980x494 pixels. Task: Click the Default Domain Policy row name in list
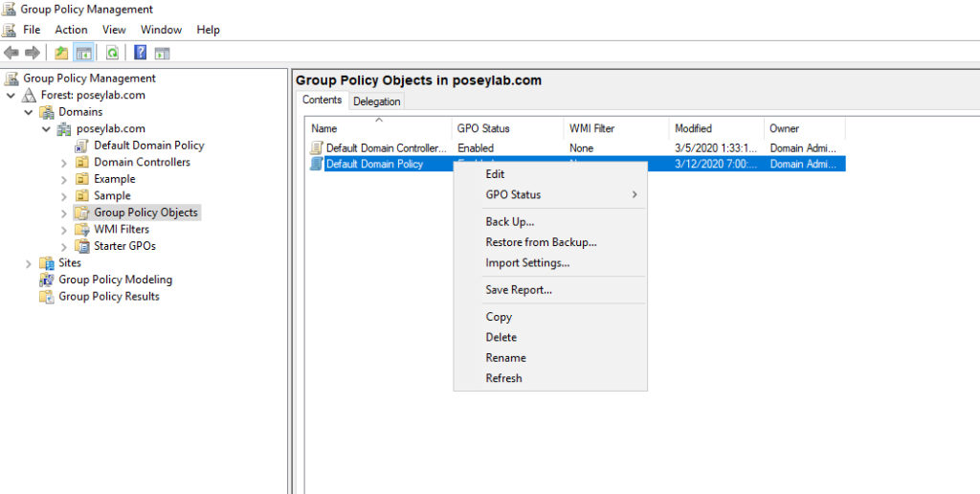(374, 165)
